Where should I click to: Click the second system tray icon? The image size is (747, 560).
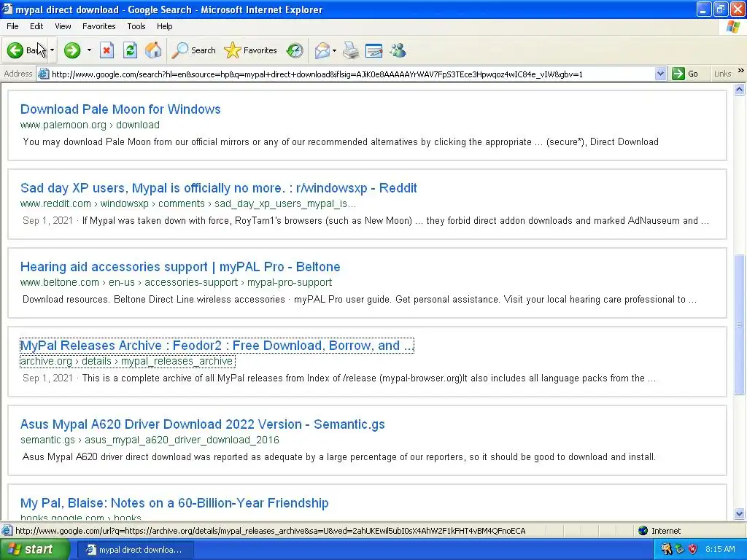[679, 549]
